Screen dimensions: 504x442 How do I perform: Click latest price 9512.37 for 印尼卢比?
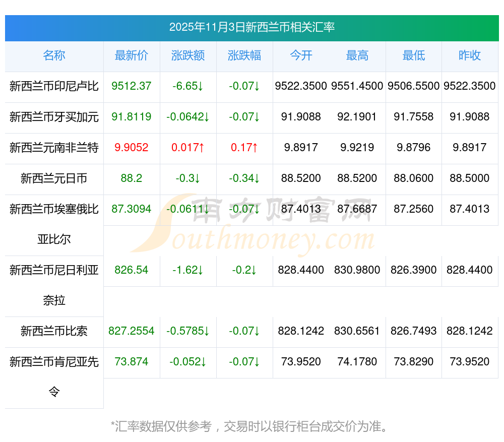click(132, 86)
